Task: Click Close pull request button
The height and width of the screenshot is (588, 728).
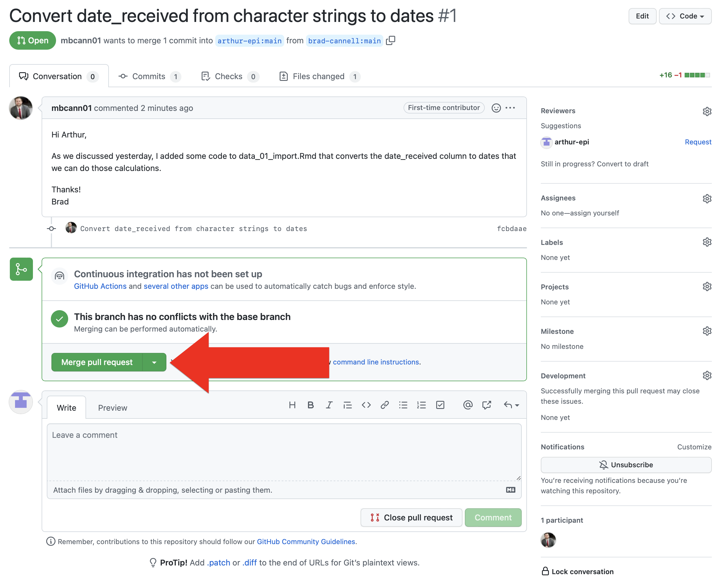Action: pyautogui.click(x=411, y=517)
